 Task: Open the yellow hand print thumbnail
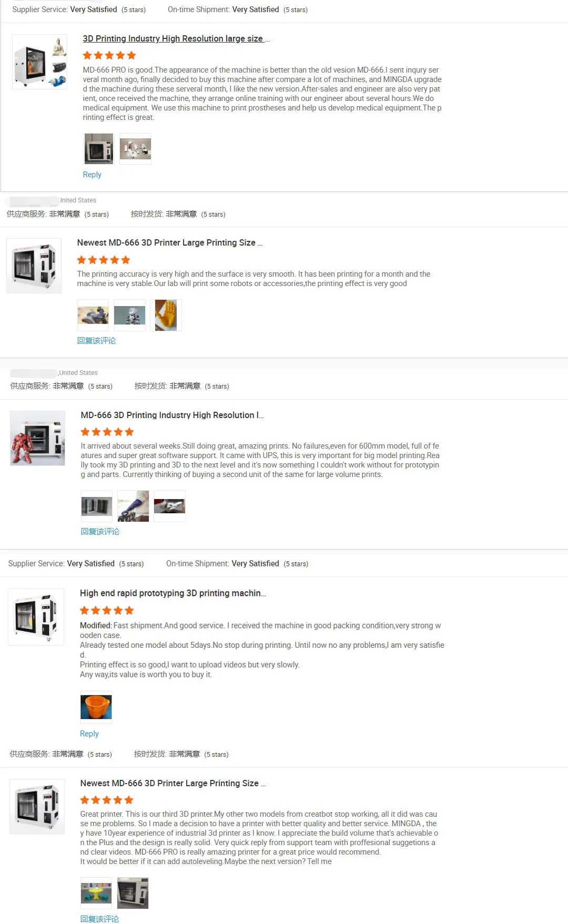pos(166,316)
